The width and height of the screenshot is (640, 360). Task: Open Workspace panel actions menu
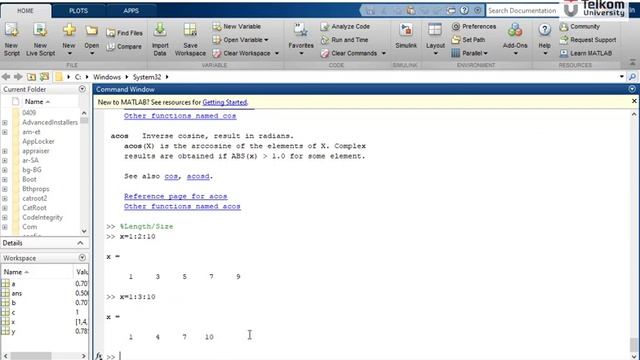(82, 258)
